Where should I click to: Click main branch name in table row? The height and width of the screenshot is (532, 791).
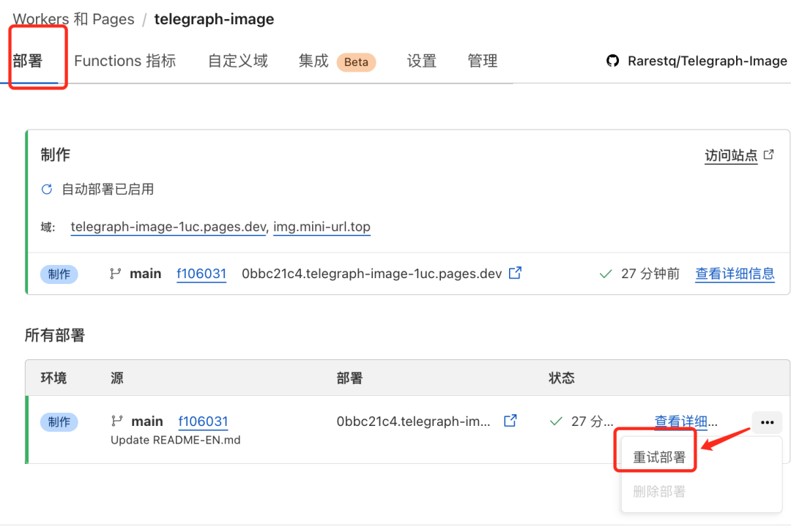pyautogui.click(x=147, y=422)
